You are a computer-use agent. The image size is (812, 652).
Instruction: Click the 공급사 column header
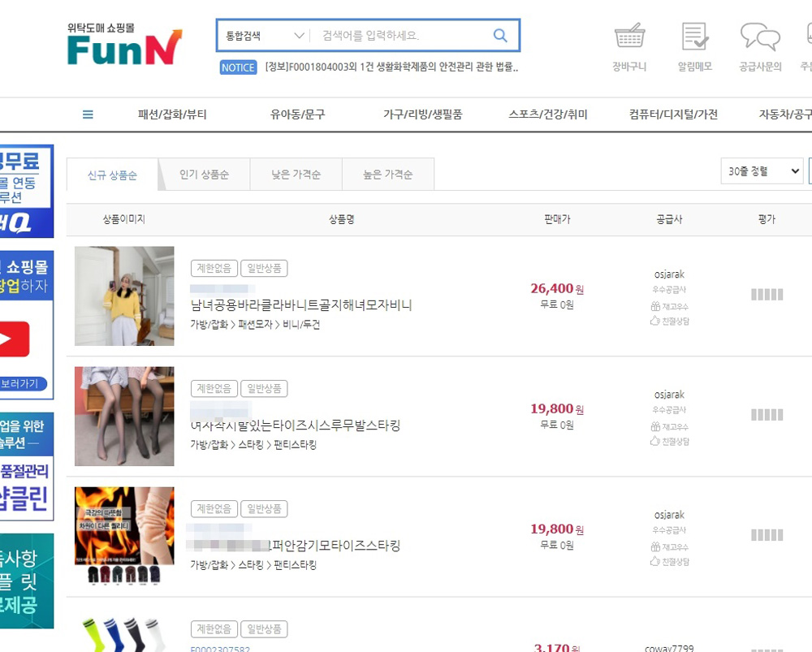coord(669,219)
